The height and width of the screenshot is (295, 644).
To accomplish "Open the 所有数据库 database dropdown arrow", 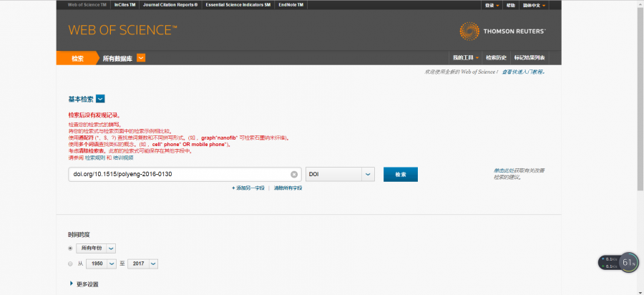I will (141, 58).
